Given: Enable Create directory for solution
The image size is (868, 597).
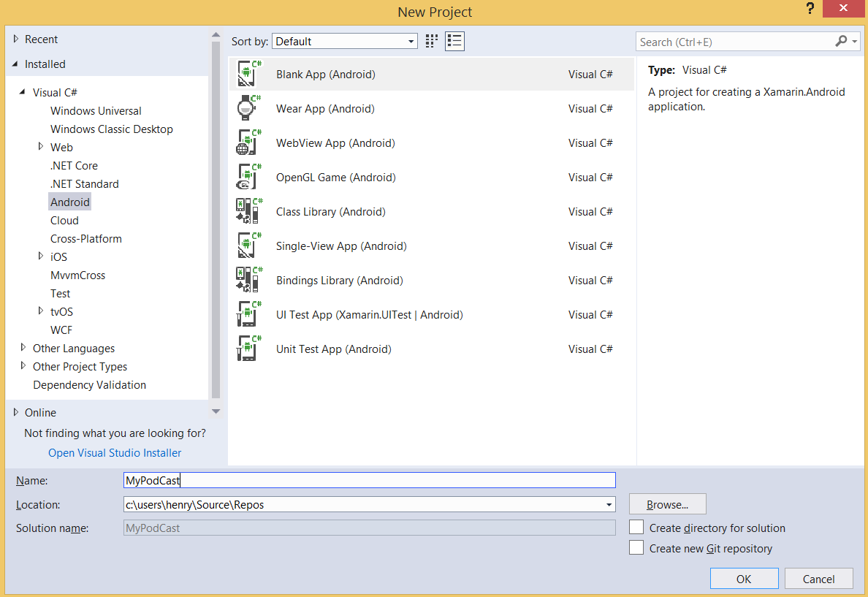Looking at the screenshot, I should coord(636,528).
